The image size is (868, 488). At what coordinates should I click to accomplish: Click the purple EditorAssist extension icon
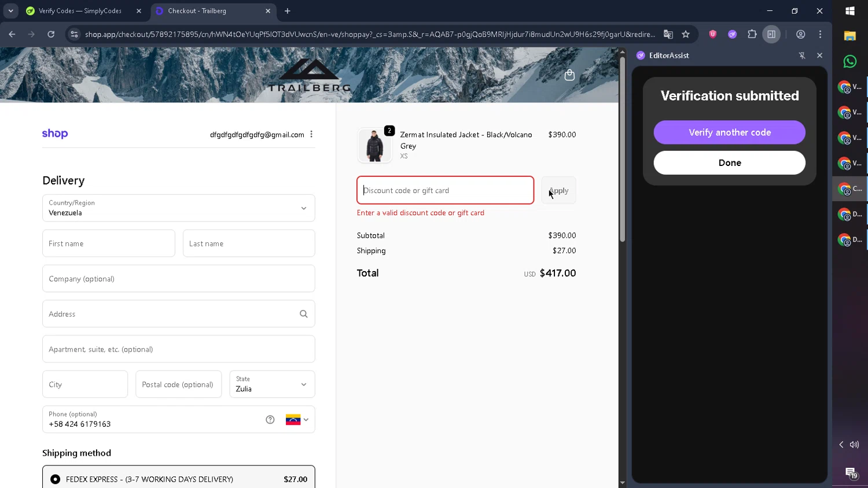[x=733, y=34]
